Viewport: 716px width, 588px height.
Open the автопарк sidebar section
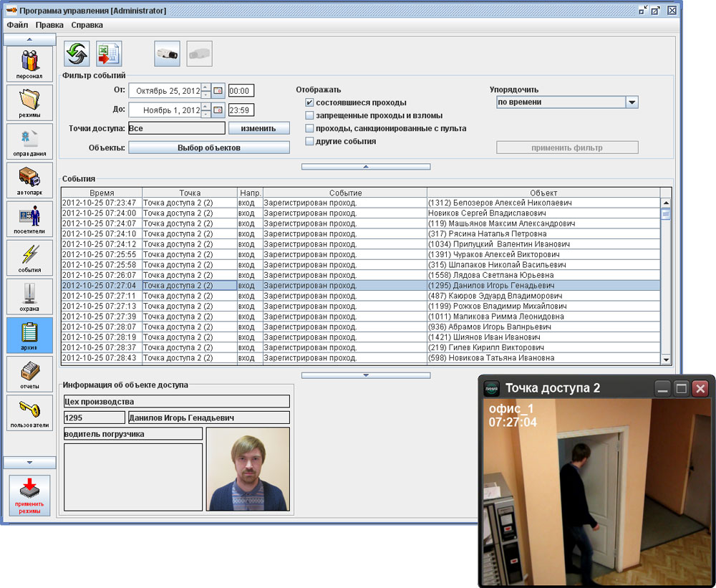pos(29,180)
